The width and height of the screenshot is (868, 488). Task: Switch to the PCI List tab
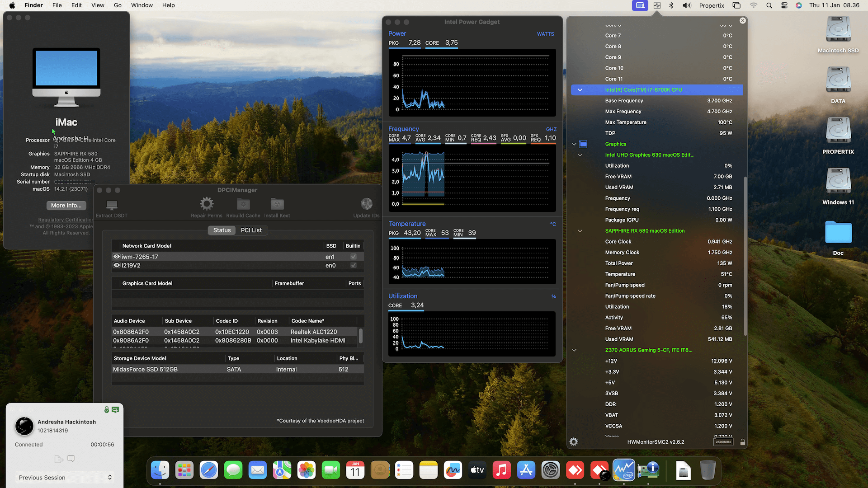point(251,230)
